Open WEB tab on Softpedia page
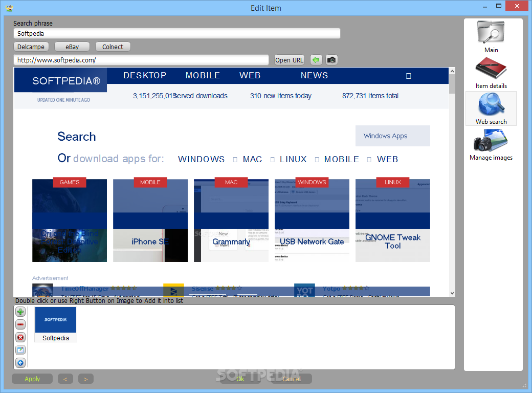 (x=250, y=75)
